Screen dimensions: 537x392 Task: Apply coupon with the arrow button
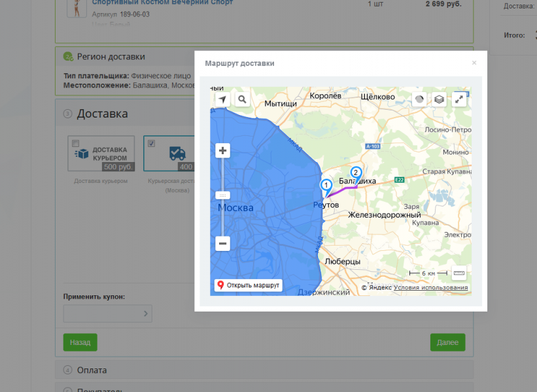[x=146, y=314]
